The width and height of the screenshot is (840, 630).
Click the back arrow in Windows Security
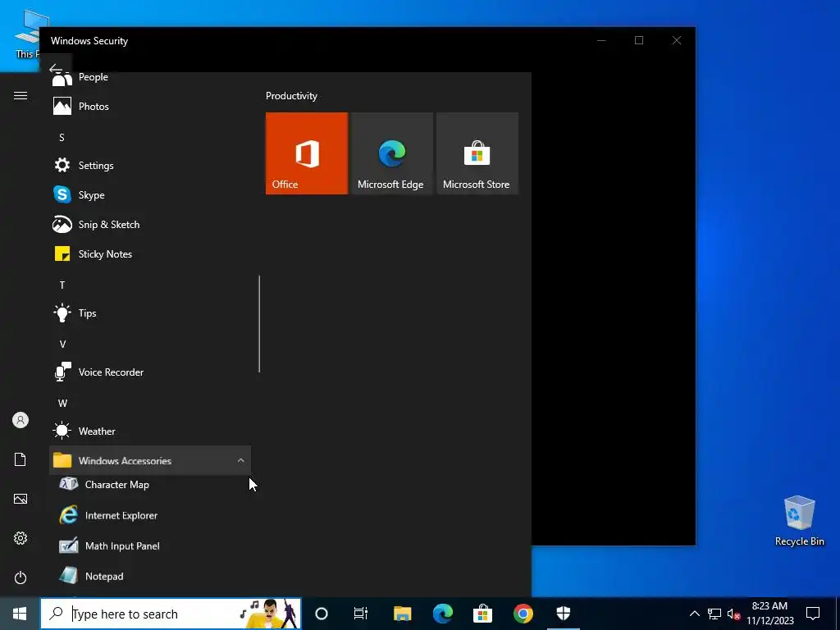click(56, 69)
